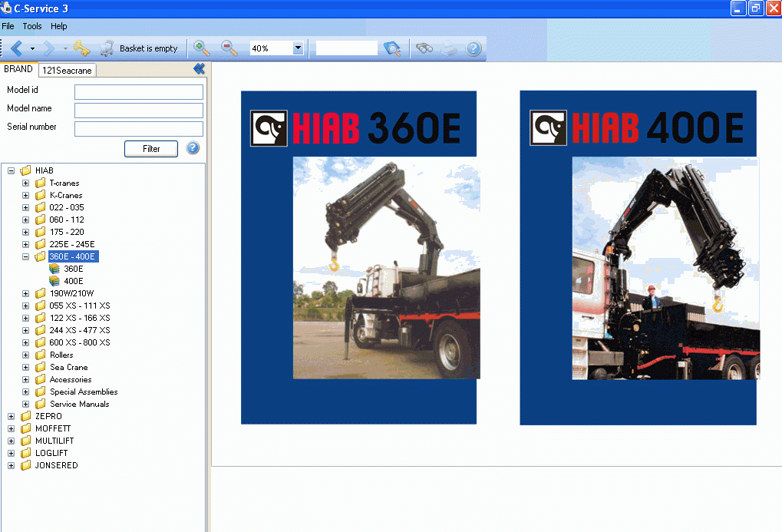Click the keys login icon
The width and height of the screenshot is (782, 532).
[x=81, y=48]
